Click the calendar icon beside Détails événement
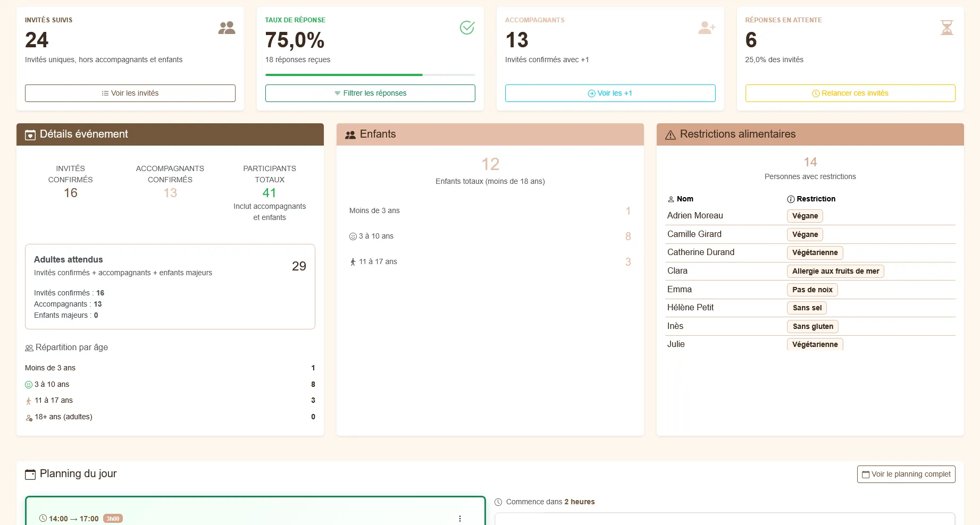Viewport: 980px width, 525px height. 30,135
